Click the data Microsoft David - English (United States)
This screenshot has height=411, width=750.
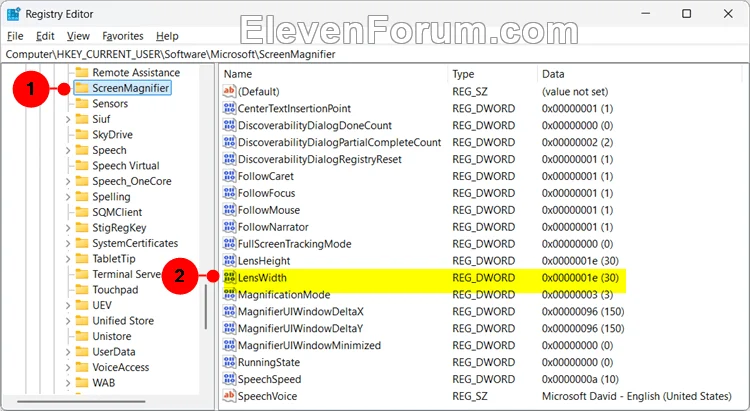[x=637, y=396]
